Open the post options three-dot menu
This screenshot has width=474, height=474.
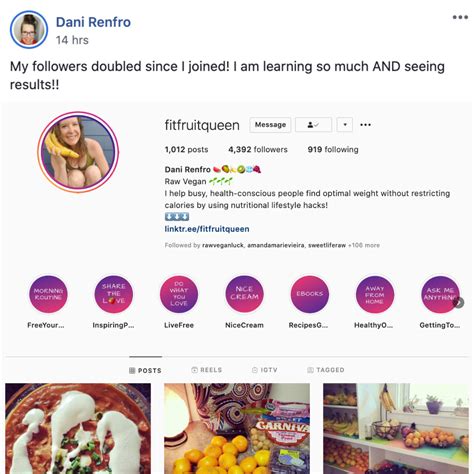coord(460,17)
